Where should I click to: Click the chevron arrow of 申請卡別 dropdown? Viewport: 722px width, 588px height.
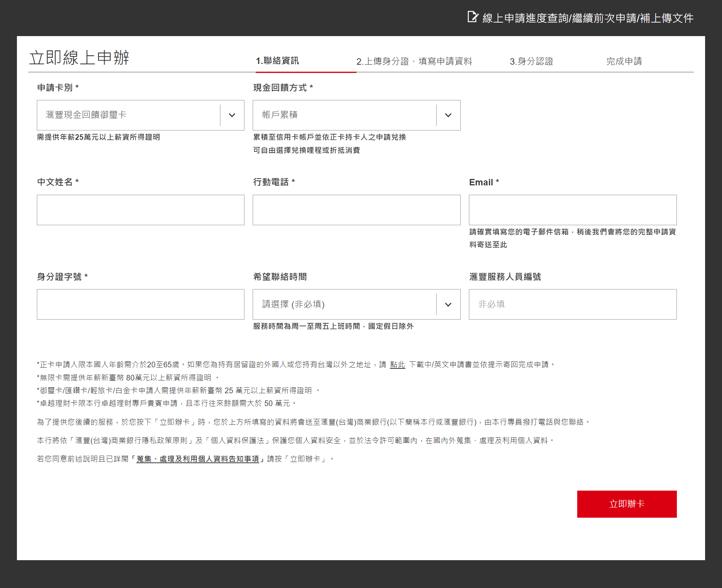point(232,115)
